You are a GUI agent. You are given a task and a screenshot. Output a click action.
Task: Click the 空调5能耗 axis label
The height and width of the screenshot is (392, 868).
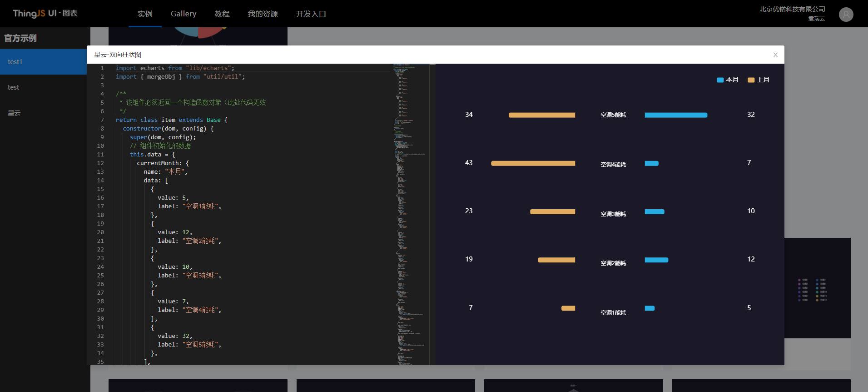[x=613, y=115]
